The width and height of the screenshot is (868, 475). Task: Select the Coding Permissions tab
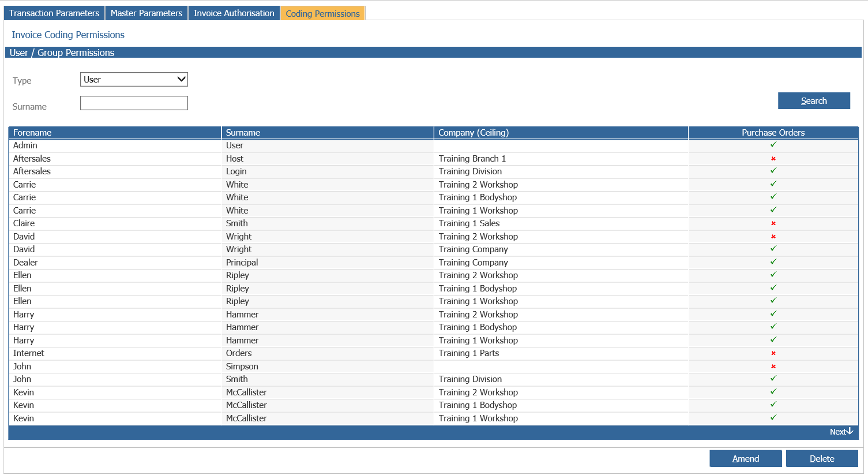[322, 14]
